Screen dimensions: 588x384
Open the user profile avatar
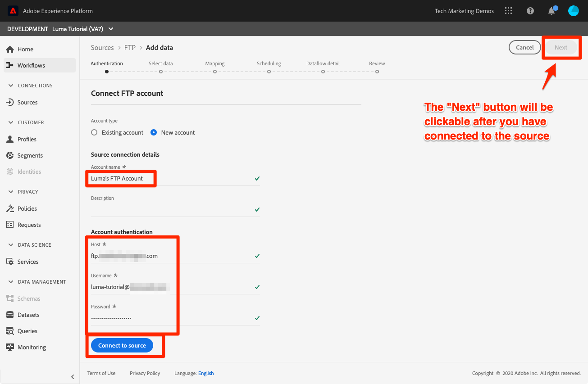coord(574,11)
